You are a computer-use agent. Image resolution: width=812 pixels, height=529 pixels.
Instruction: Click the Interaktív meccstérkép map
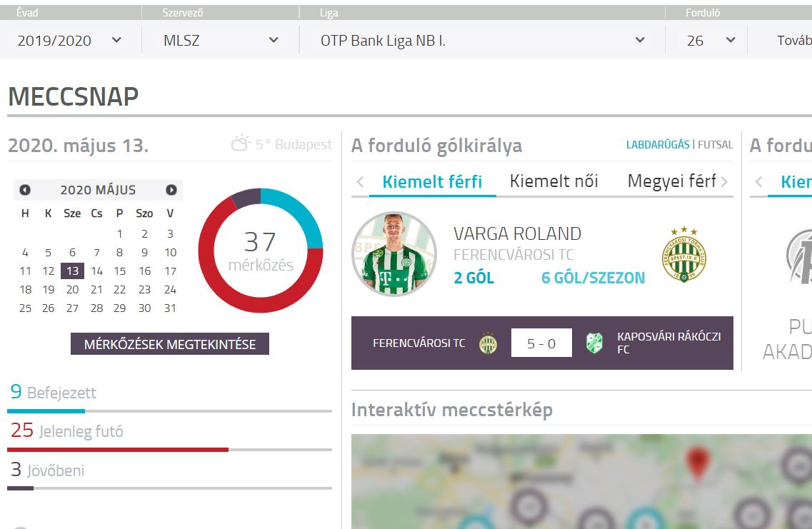(x=581, y=481)
